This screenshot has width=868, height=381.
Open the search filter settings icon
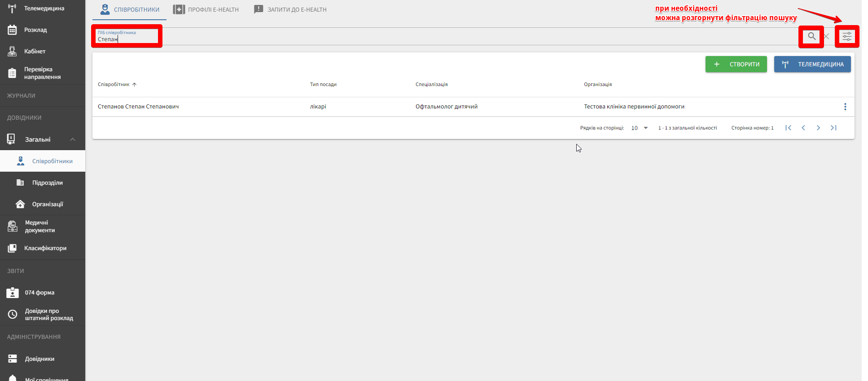tap(847, 37)
